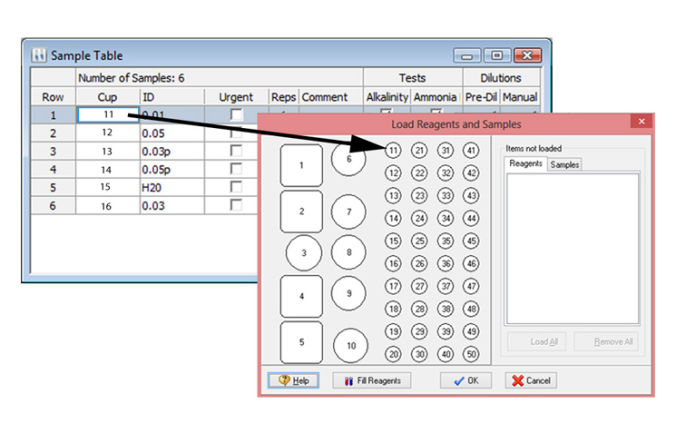Toggle Urgent checkbox for row 1

coord(236,116)
